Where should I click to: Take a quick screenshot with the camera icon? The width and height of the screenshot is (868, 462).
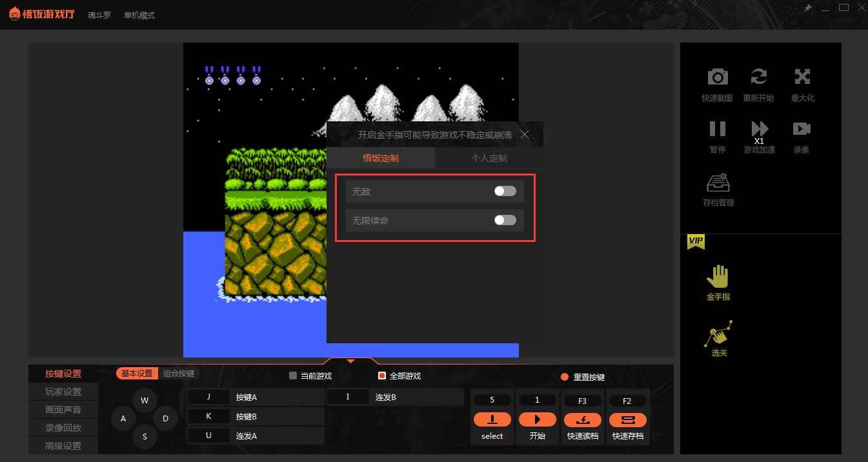click(718, 77)
